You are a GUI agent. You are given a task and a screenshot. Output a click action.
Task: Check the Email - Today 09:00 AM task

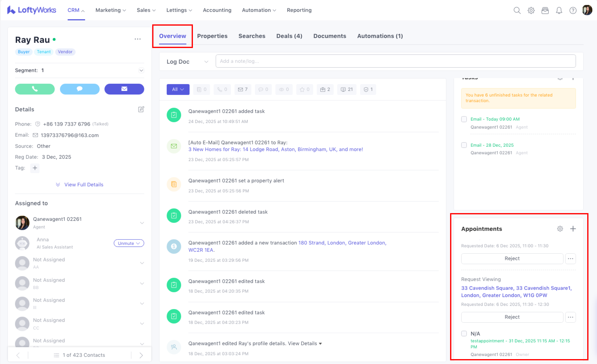click(x=464, y=119)
